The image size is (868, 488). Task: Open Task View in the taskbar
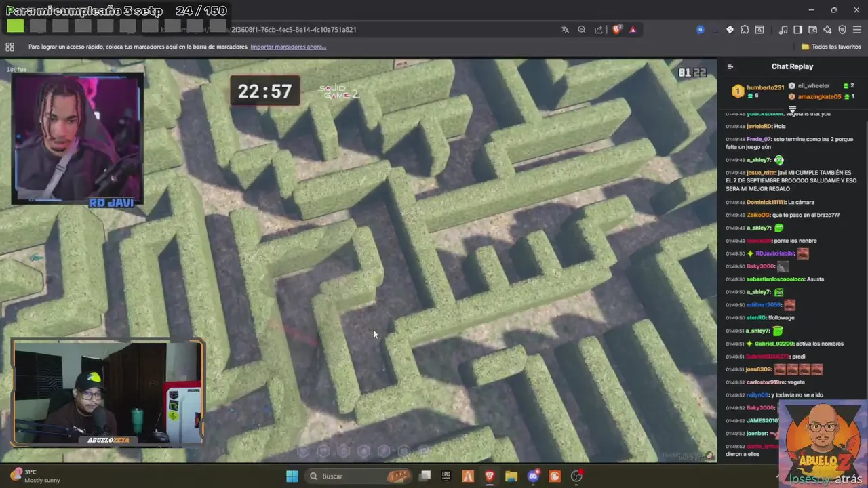pos(425,476)
